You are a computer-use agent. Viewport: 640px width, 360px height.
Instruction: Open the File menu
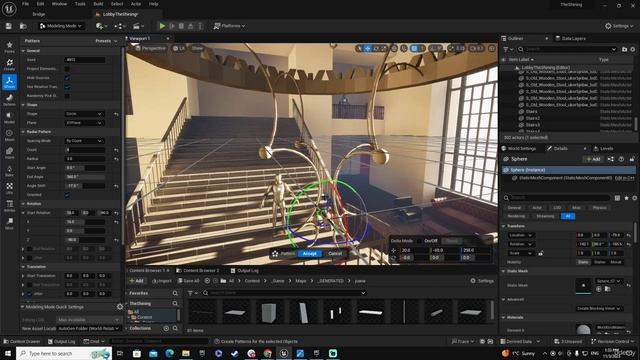(x=25, y=4)
